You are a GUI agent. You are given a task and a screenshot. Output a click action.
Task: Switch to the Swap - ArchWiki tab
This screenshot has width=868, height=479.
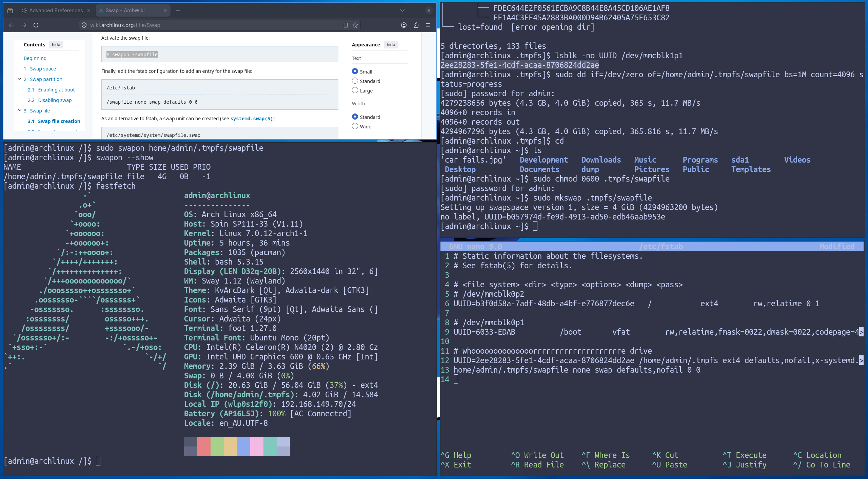[x=133, y=11]
